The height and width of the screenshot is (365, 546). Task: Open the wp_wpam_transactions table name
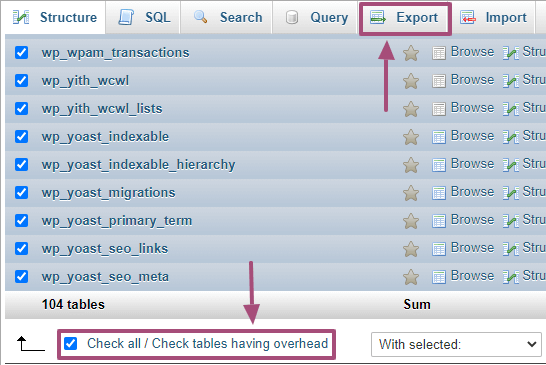115,53
